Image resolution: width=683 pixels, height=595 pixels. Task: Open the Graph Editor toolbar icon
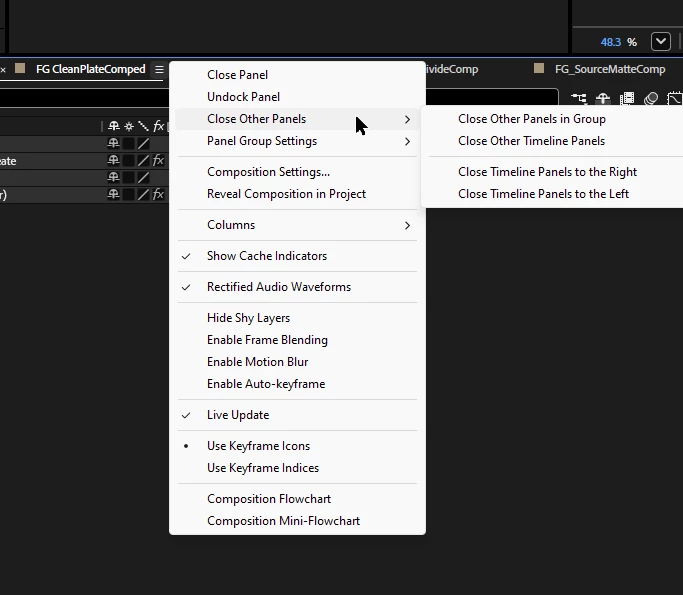[675, 98]
